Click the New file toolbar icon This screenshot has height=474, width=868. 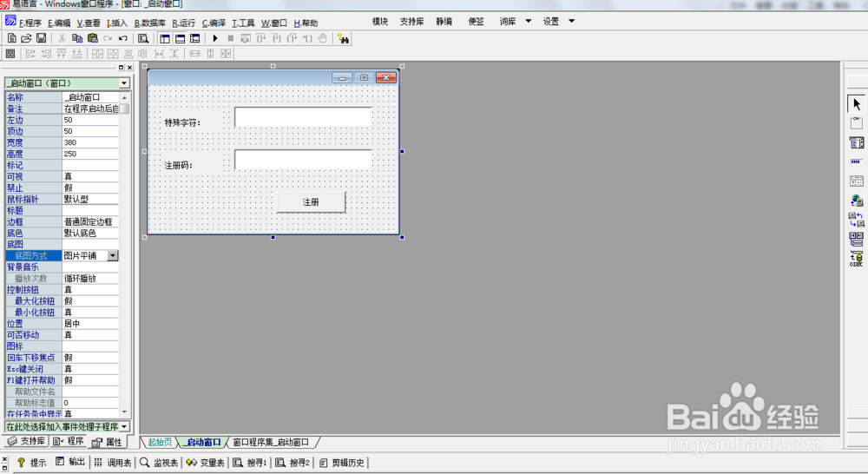[x=11, y=38]
